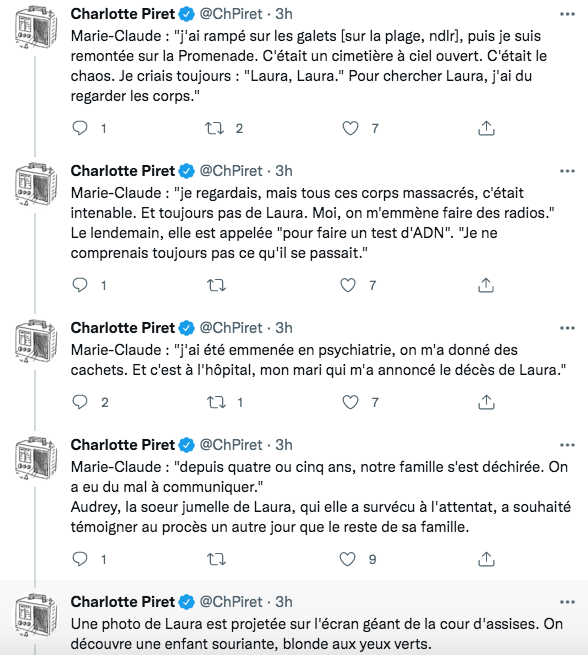Open more options on the "corps massacrés" tweet
This screenshot has width=588, height=655.
point(567,171)
